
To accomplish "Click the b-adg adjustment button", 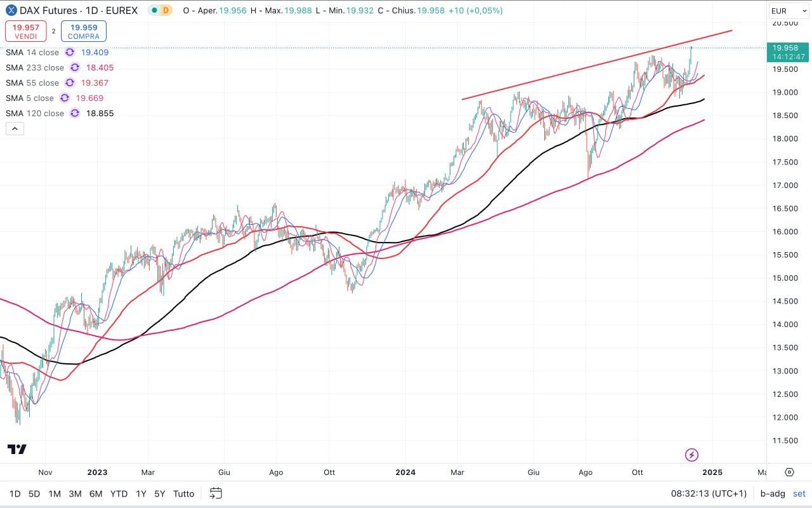I will point(773,493).
